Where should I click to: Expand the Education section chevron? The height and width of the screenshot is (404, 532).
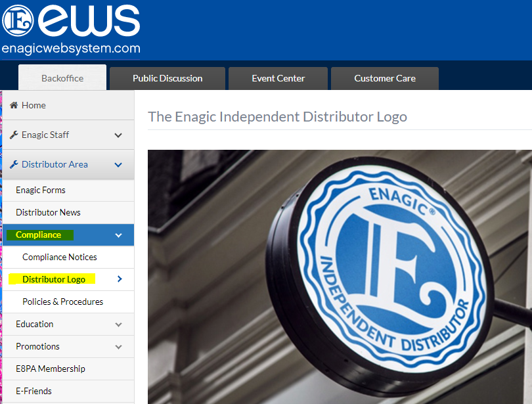pyautogui.click(x=118, y=325)
